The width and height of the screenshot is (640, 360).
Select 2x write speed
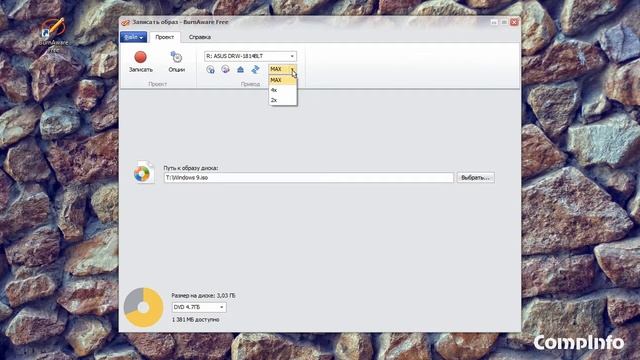[x=282, y=100]
